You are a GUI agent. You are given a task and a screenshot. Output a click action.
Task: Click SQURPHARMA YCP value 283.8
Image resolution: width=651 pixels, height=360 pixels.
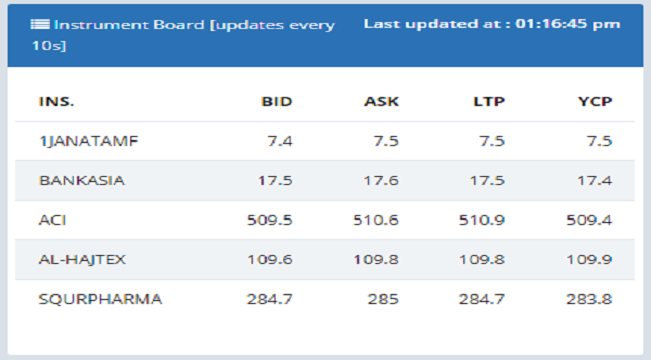[x=589, y=299]
